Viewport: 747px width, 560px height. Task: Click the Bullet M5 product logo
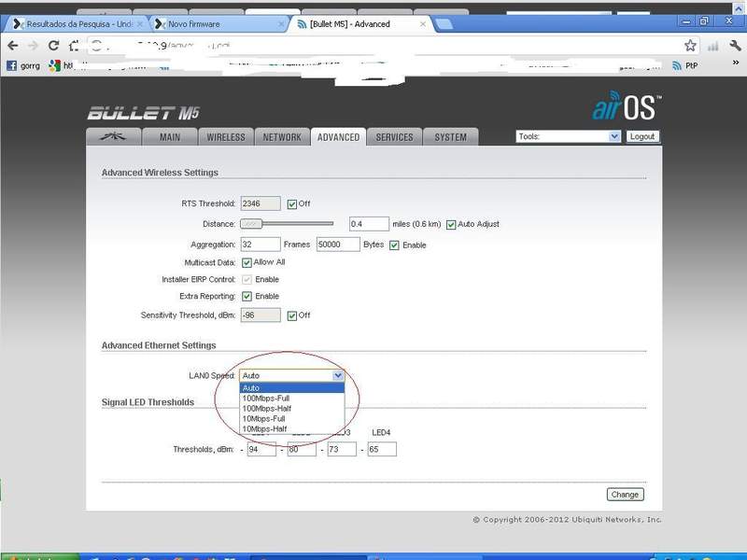[x=144, y=113]
